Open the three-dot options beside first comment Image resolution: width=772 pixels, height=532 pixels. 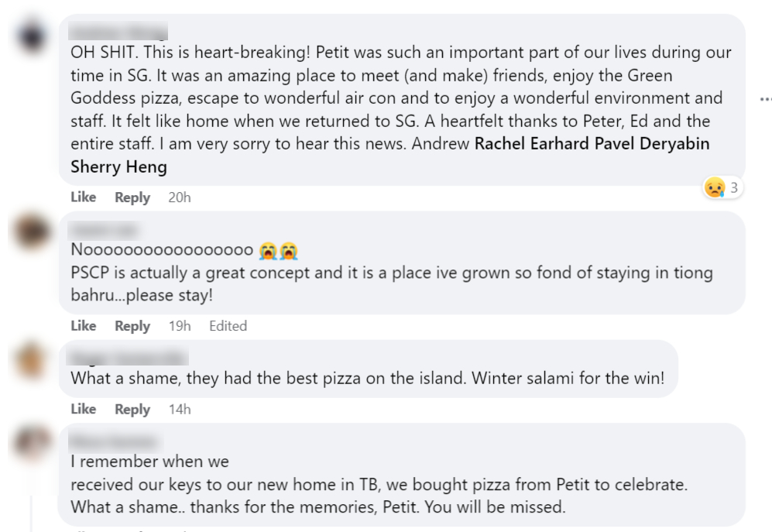pos(765,99)
